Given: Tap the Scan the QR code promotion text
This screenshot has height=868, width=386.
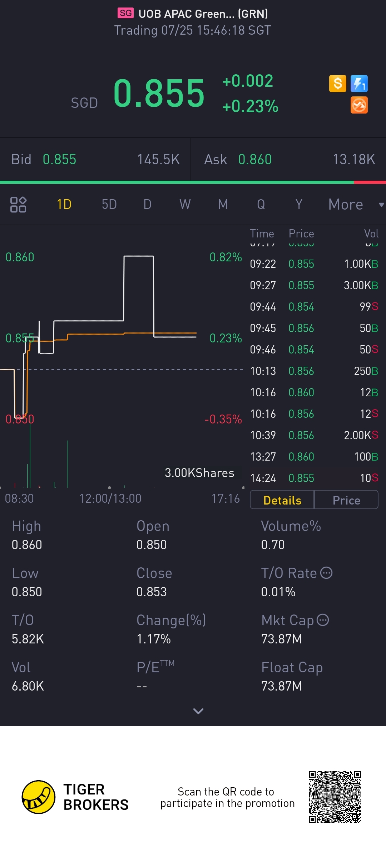Looking at the screenshot, I should pyautogui.click(x=227, y=797).
